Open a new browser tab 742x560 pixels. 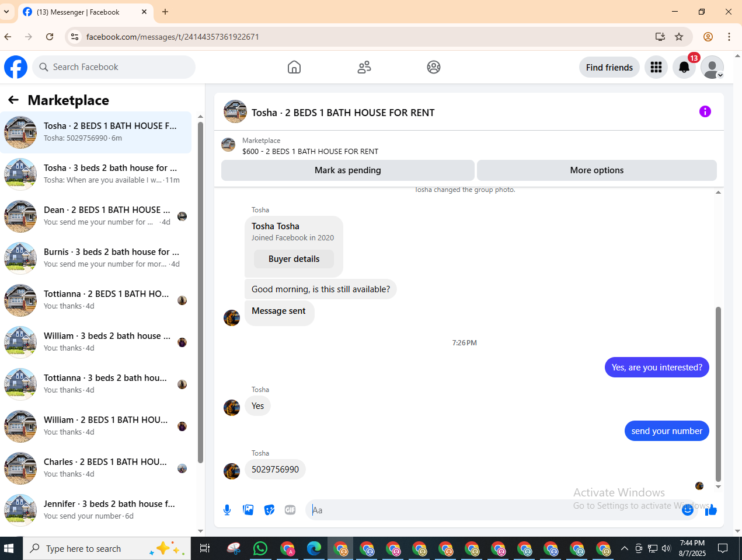(165, 12)
